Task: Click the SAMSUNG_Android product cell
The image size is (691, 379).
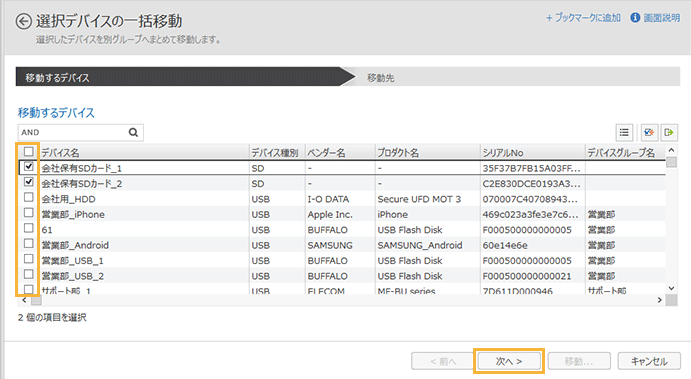Action: (427, 245)
